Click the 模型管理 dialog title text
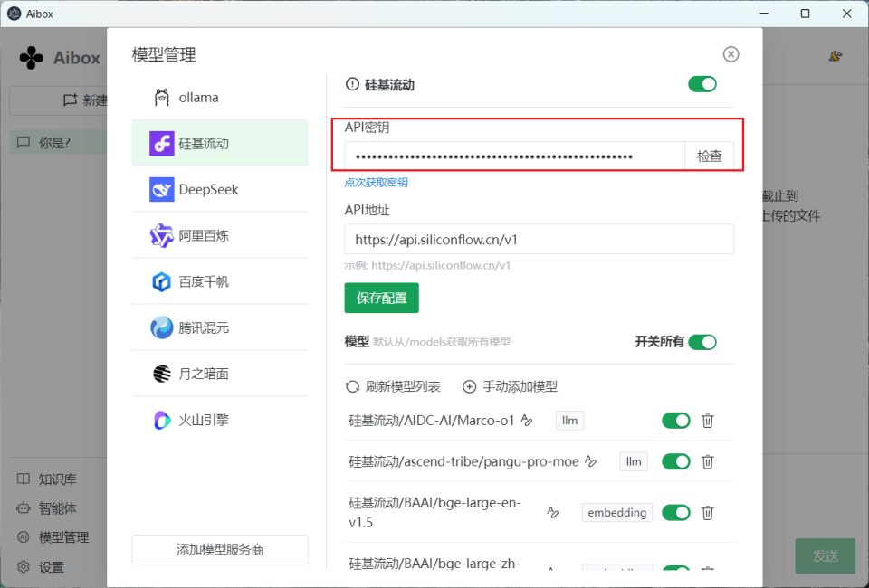 click(164, 55)
